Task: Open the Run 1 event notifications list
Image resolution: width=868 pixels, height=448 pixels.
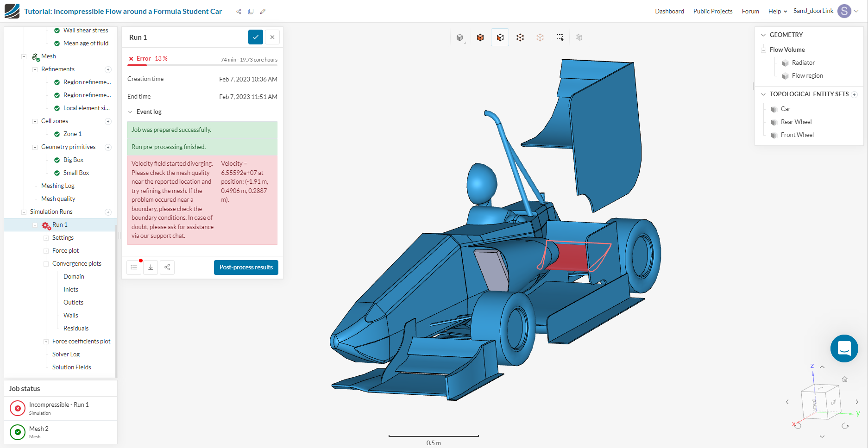Action: tap(134, 267)
